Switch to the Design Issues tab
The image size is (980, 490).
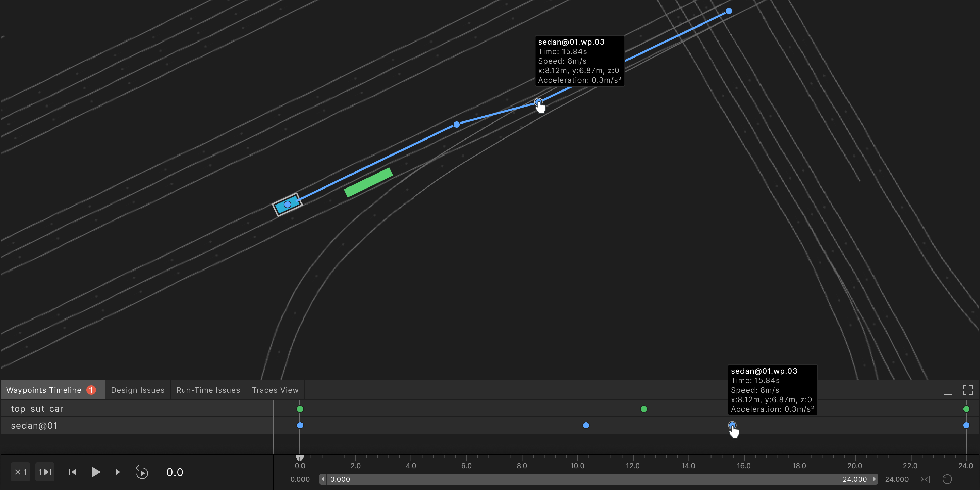click(x=138, y=390)
